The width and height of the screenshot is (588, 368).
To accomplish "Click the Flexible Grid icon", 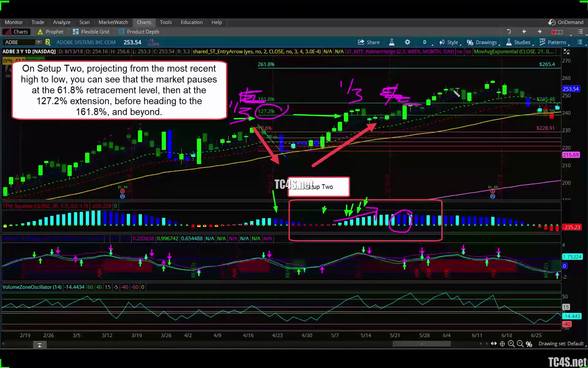I will 76,32.
